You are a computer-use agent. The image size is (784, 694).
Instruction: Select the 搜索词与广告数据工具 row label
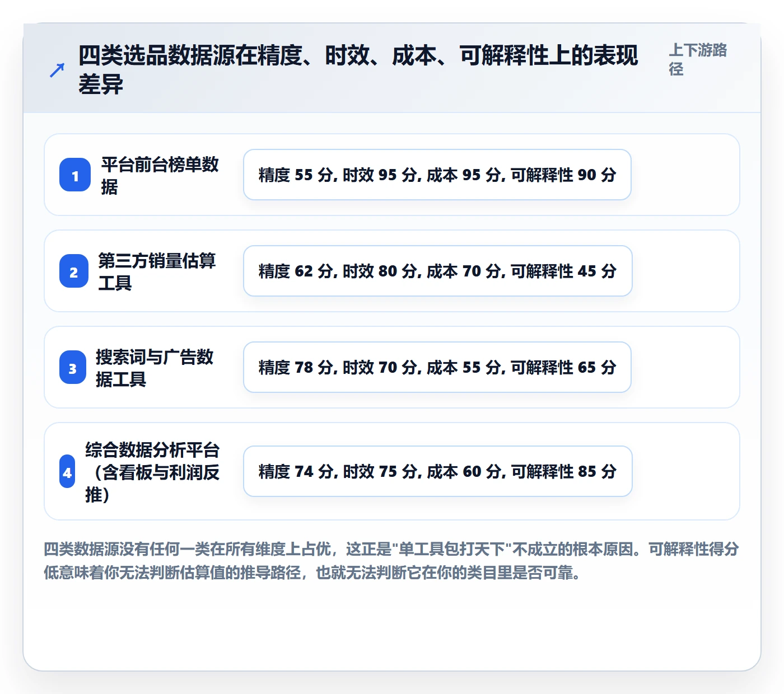tap(155, 368)
